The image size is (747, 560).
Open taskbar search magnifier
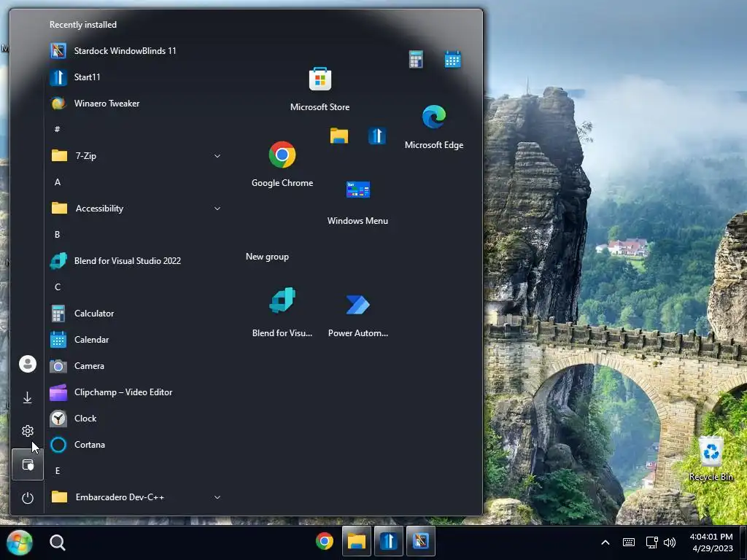coord(58,542)
